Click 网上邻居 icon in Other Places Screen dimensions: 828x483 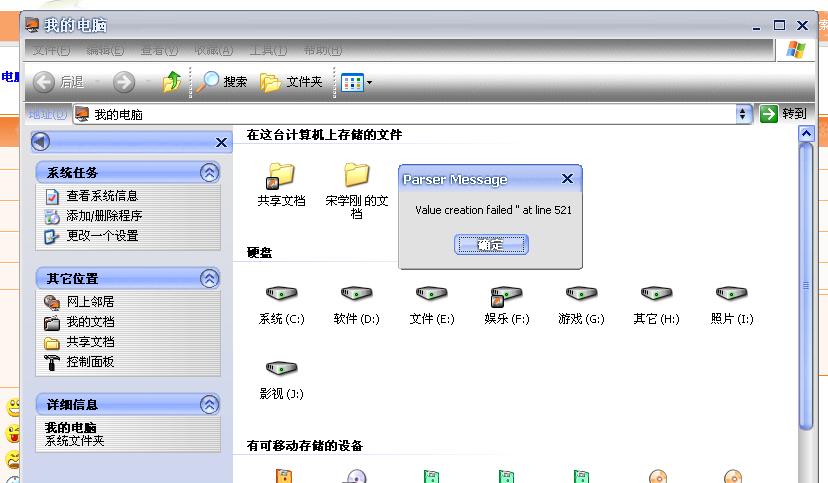point(52,302)
